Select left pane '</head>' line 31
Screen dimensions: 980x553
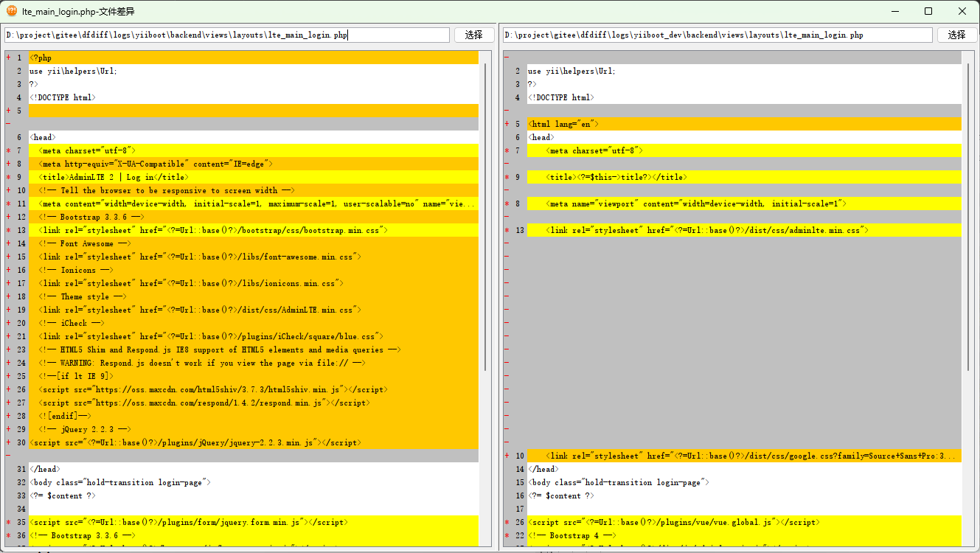click(x=254, y=469)
